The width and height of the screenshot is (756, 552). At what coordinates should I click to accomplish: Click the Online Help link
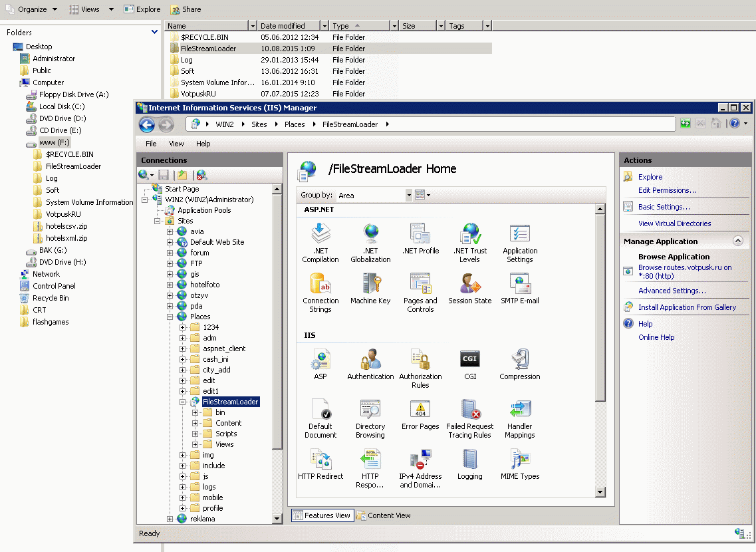656,337
